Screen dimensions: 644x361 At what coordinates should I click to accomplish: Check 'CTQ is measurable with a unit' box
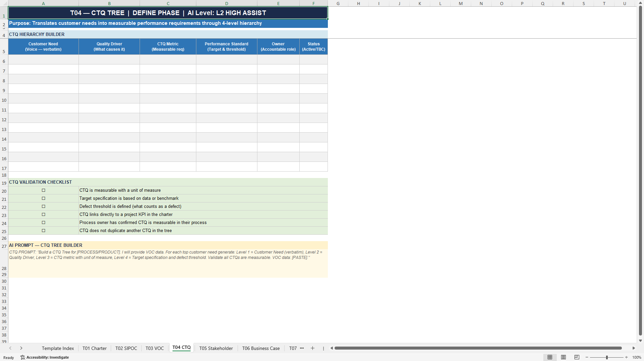[43, 190]
